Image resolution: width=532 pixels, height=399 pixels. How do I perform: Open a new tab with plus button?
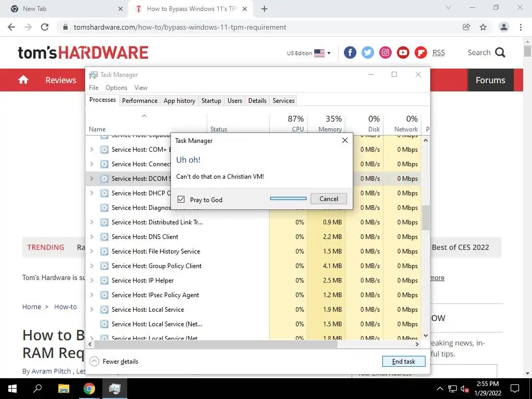264,9
